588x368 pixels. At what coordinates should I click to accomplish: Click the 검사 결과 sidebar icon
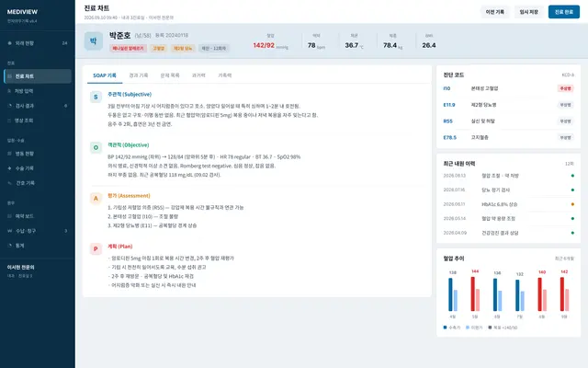10,106
